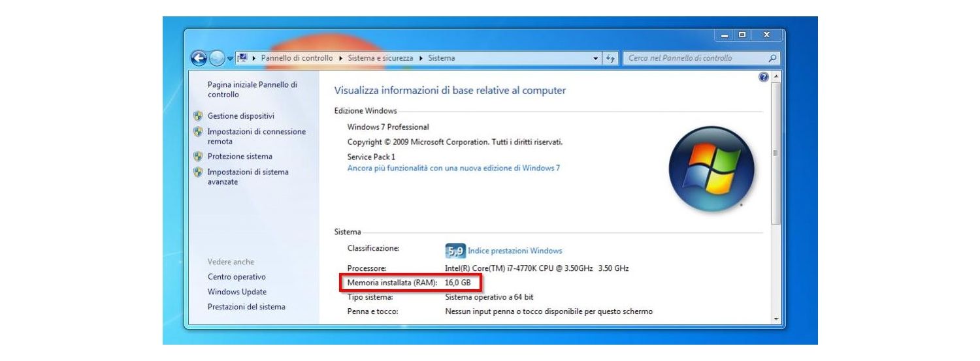Click the computer icon in address bar
Screen dimensions: 980x361
pyautogui.click(x=242, y=58)
